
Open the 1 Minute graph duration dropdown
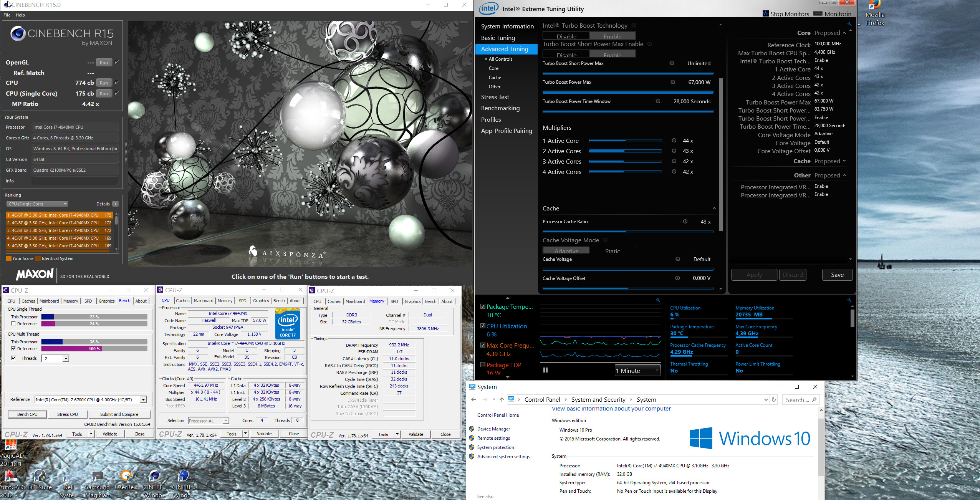click(x=638, y=371)
